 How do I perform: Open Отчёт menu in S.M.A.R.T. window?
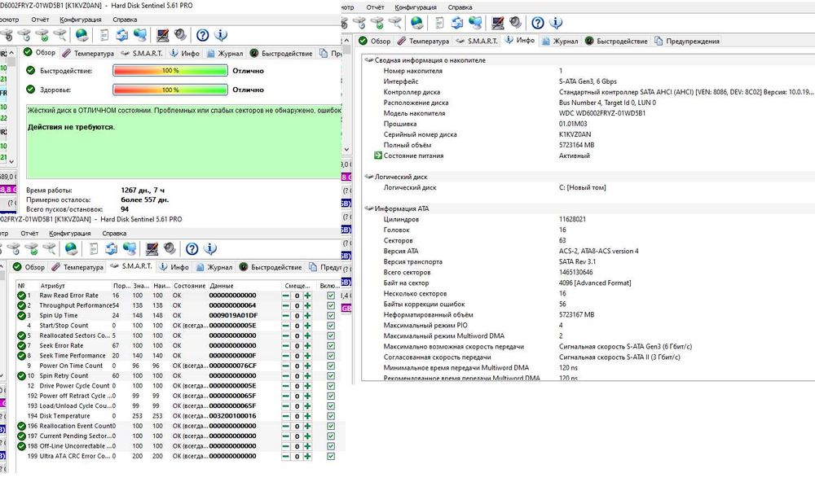(29, 234)
